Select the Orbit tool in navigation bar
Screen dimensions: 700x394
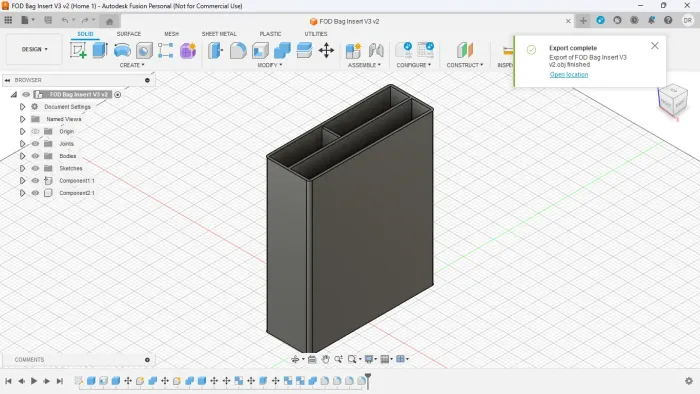(x=295, y=359)
